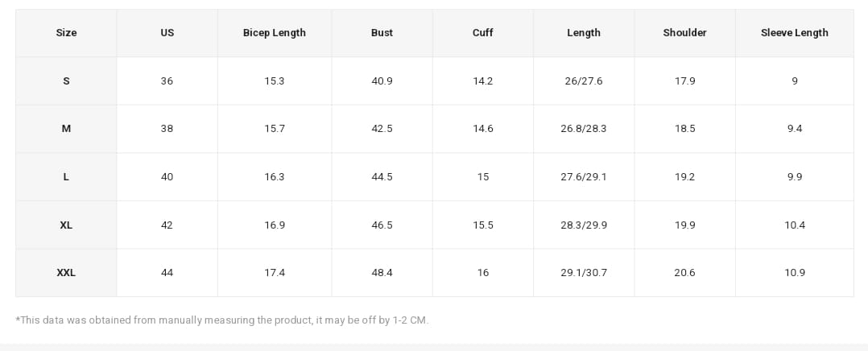Click US size 36 cell
868x351 pixels.
167,81
